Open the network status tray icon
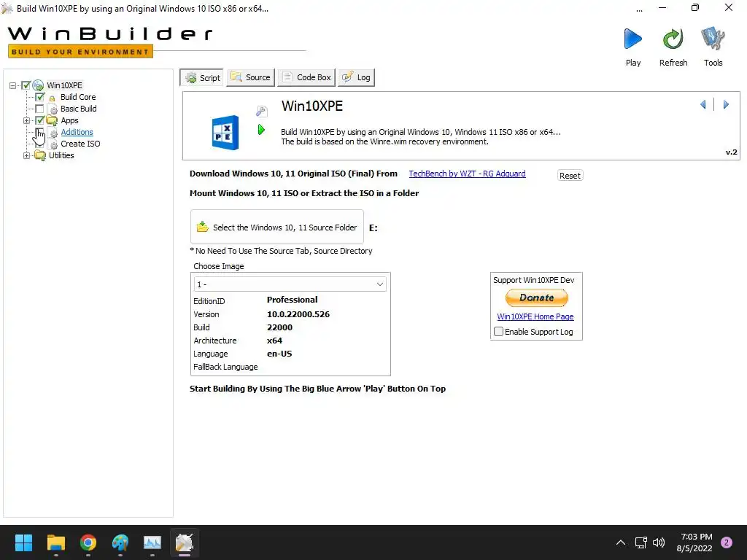The width and height of the screenshot is (747, 560). 640,542
